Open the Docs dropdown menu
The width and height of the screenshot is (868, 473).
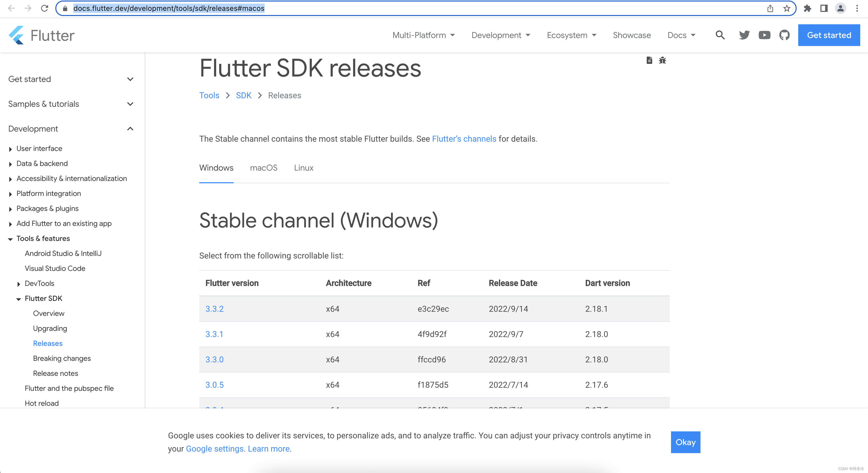click(x=681, y=35)
